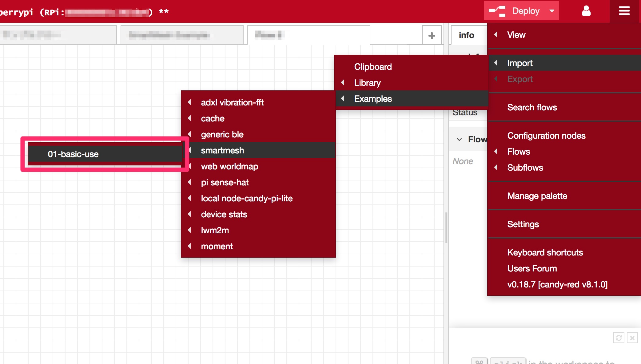This screenshot has height=364, width=641.
Task: Open Settings from the main menu
Action: 564,224
